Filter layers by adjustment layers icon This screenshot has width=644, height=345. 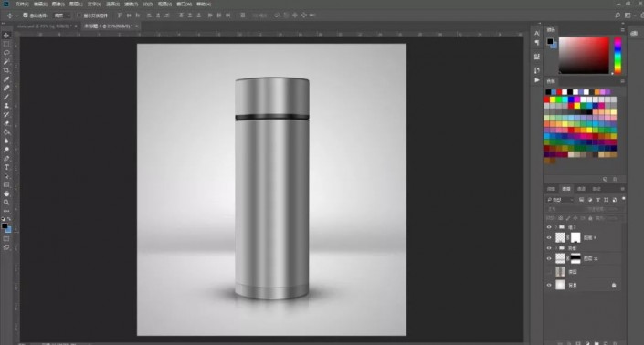point(590,200)
